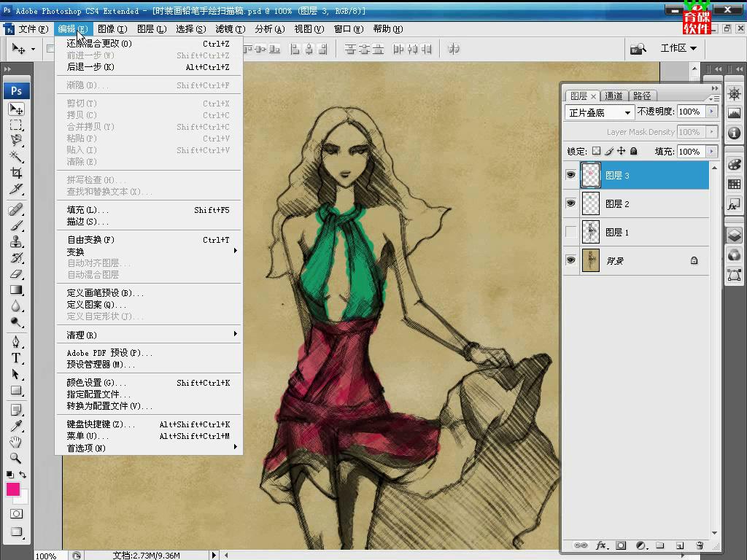Hide the 背景 layer eye
The height and width of the screenshot is (560, 747).
570,260
